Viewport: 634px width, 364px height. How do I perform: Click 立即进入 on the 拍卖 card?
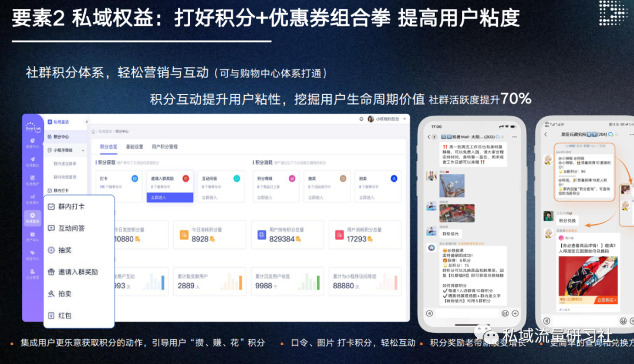click(367, 198)
